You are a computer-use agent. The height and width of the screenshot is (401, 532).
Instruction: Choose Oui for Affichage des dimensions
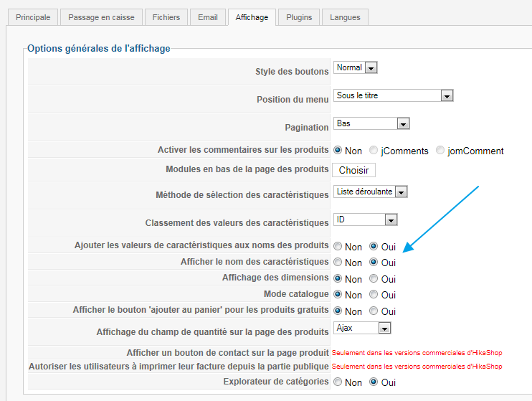374,278
